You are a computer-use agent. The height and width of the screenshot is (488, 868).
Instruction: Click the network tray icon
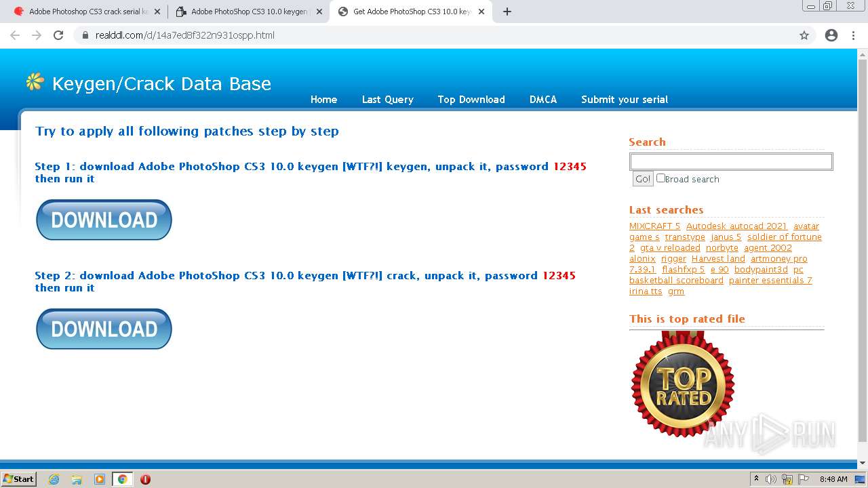tap(787, 479)
